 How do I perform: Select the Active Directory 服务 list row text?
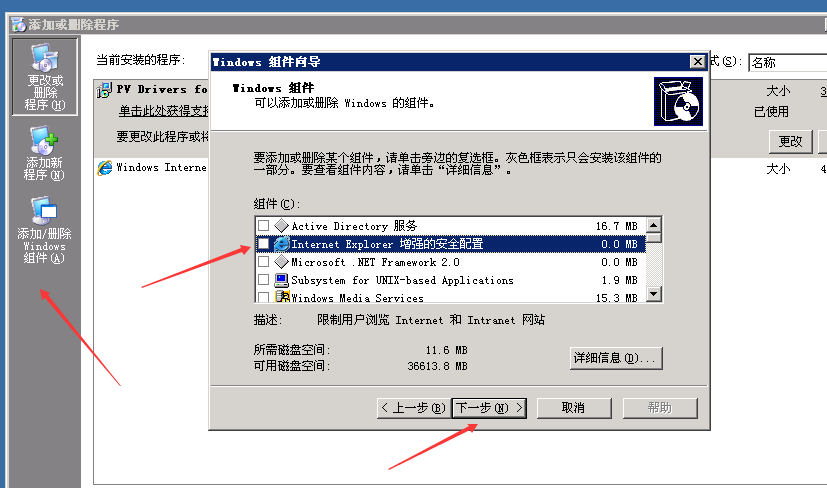354,226
